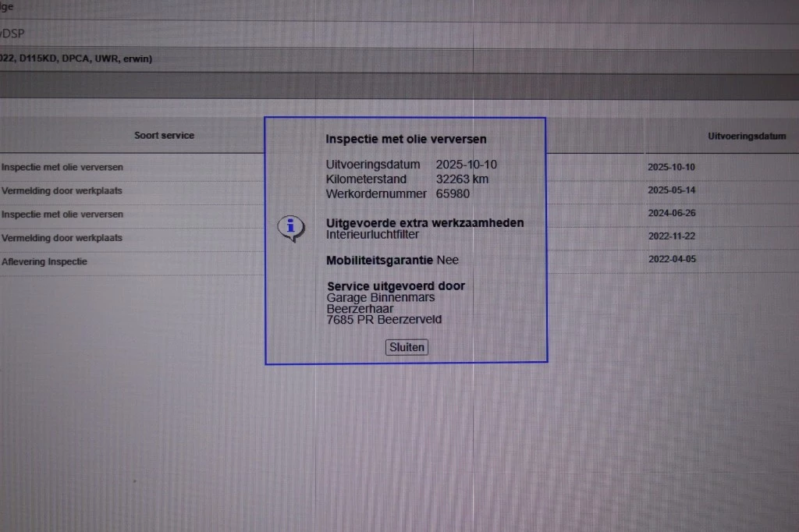Click the 7685 PR Beerzerveld address line
799x532 pixels.
384,320
